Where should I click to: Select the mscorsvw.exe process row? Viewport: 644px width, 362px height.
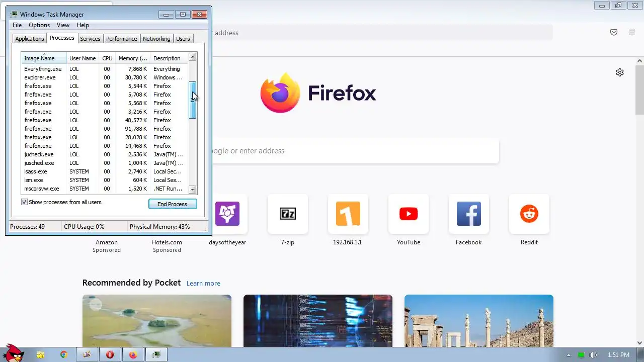105,189
